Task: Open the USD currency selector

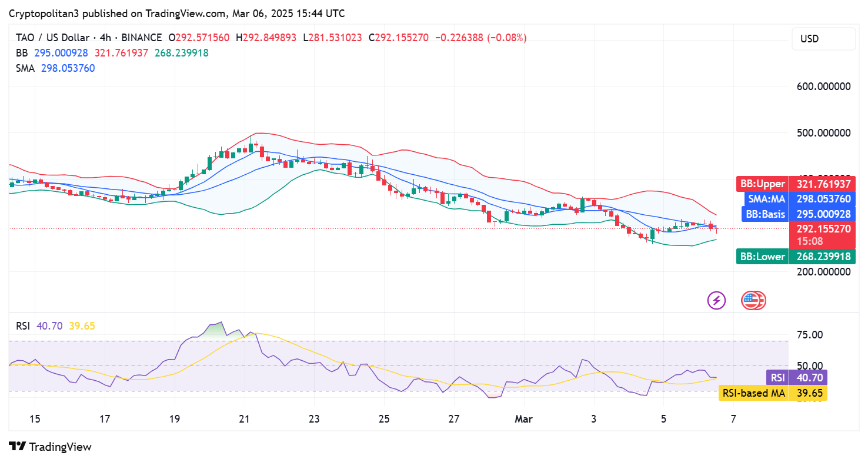Action: 824,39
